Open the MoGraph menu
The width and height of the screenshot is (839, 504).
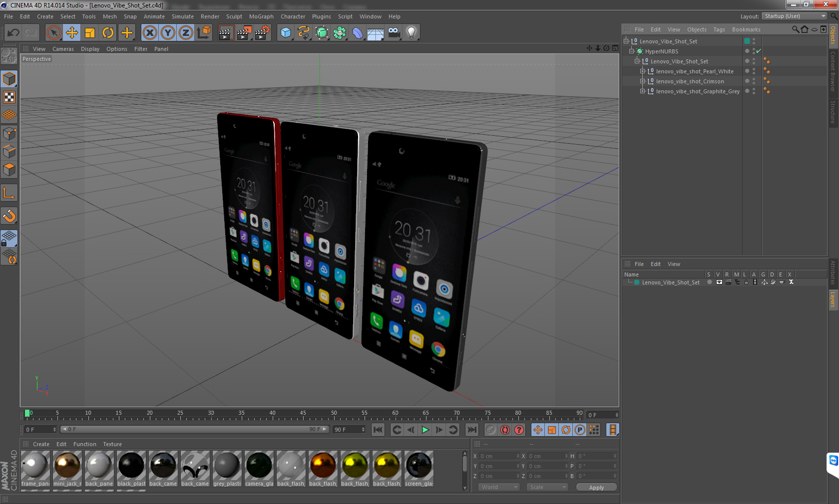261,16
